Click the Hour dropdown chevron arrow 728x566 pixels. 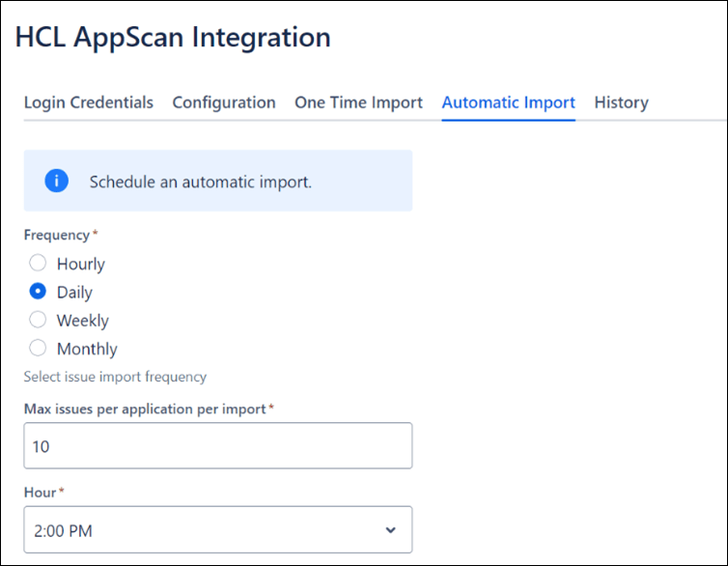pyautogui.click(x=391, y=530)
